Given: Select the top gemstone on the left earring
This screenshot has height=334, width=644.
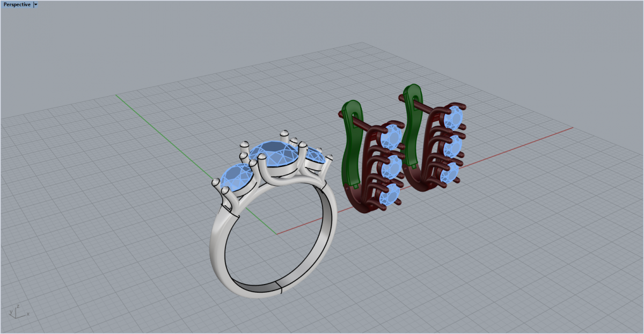Looking at the screenshot, I should (392, 137).
